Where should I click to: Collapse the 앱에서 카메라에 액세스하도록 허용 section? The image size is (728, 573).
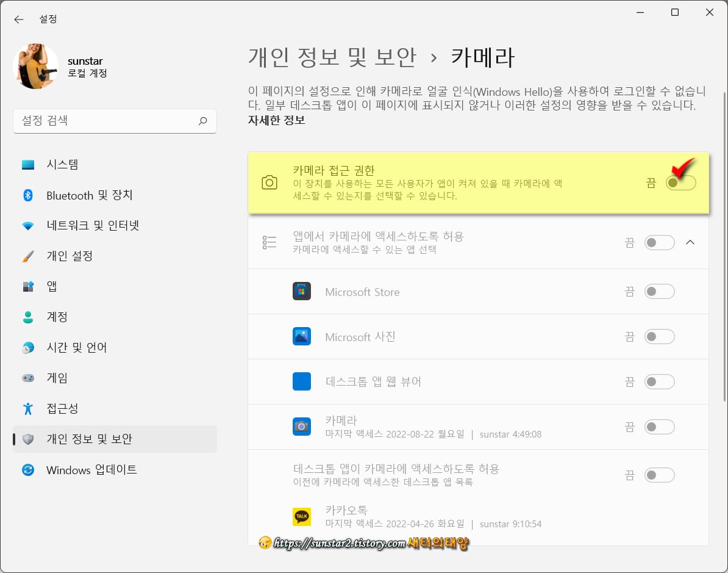[x=690, y=242]
